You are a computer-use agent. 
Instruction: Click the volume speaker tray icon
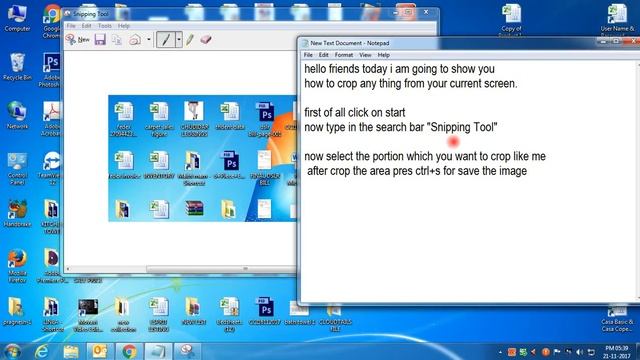pos(580,352)
